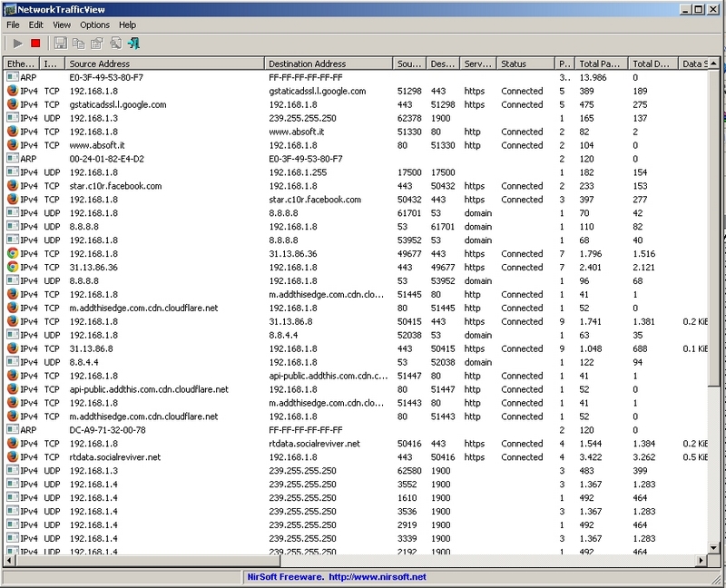Select destination rtdata.socialreviver.net cell

coord(314,444)
